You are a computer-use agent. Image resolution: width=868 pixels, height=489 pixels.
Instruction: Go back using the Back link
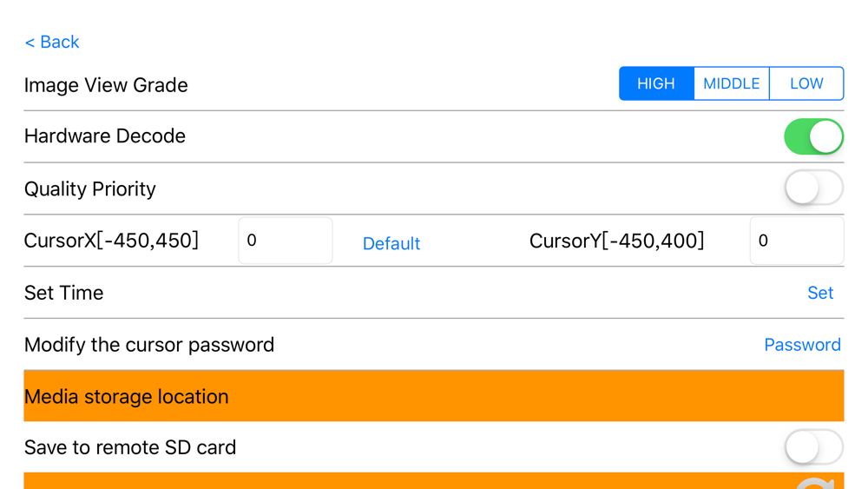coord(52,42)
